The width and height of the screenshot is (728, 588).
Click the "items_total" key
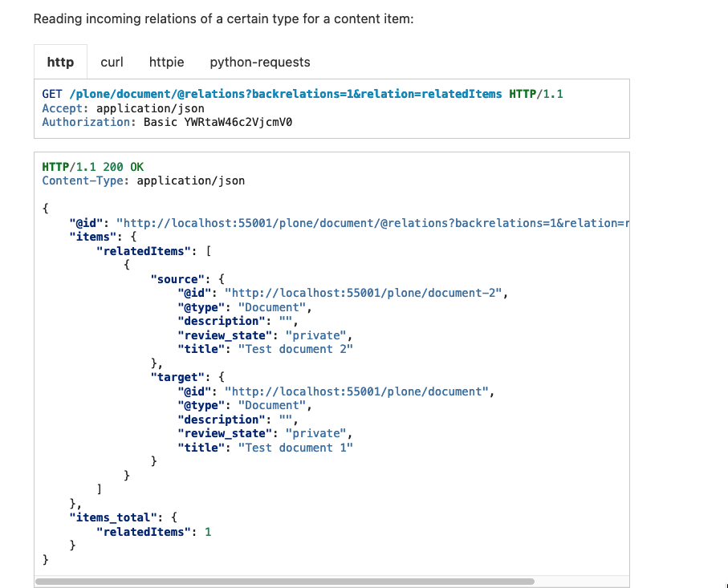pyautogui.click(x=113, y=518)
